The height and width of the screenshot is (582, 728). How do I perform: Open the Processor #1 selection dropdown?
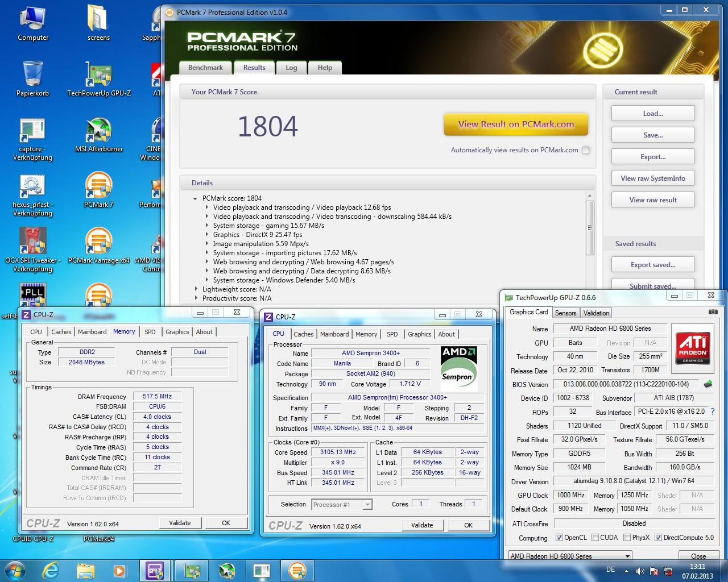click(367, 504)
